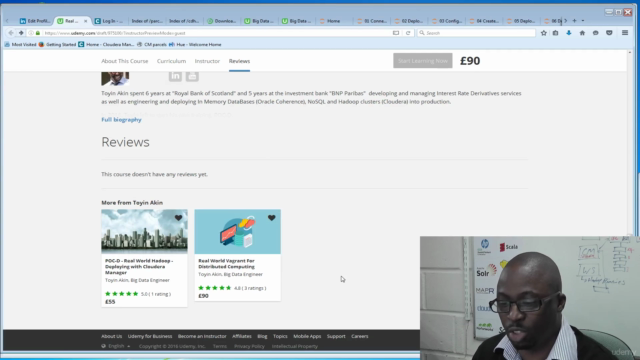
Task: Open the Firefox hamburger menu
Action: pyautogui.click(x=625, y=33)
